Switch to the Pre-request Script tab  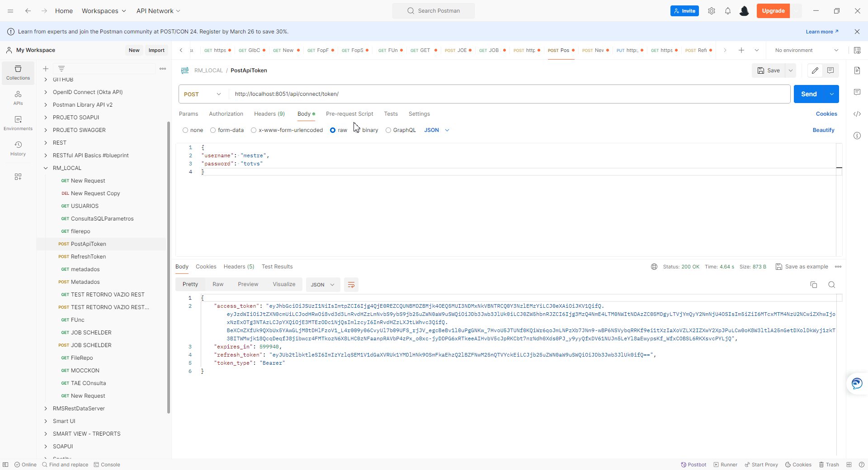tap(349, 114)
